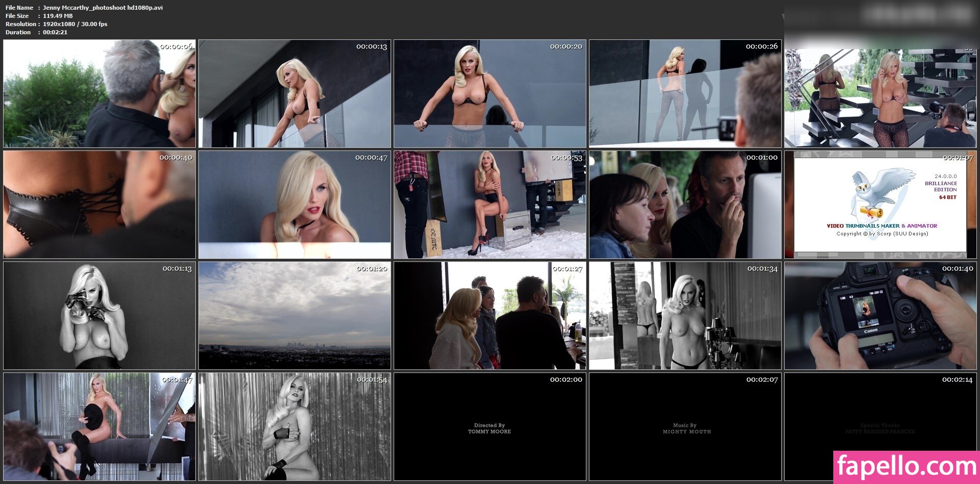This screenshot has width=980, height=484.
Task: Select the frame timestamped 00:01:27
Action: (490, 316)
